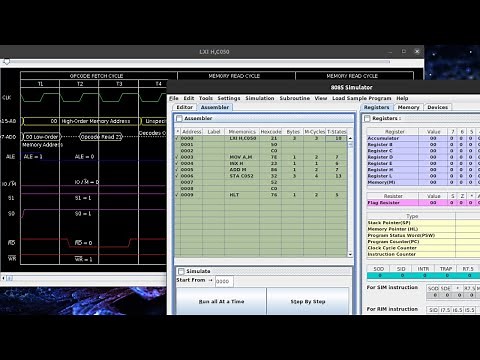Select the ADD M mnemonic cell
The height and width of the screenshot is (360, 480).
pos(242,170)
